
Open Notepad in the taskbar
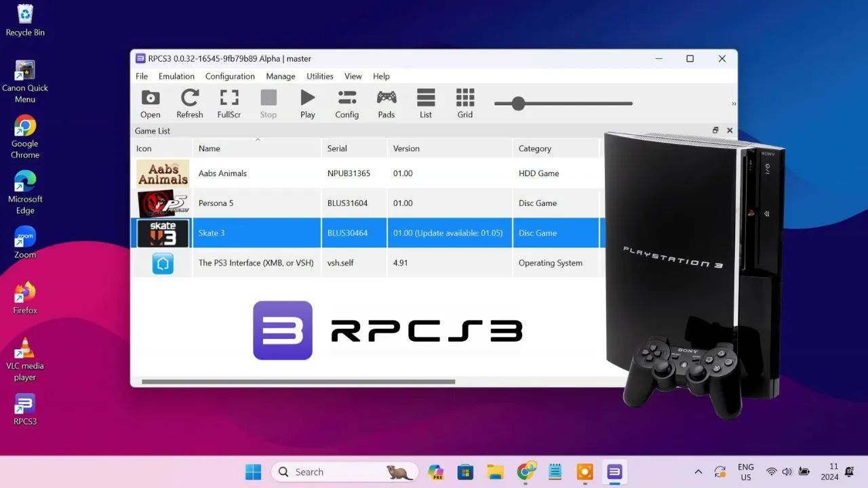point(555,472)
